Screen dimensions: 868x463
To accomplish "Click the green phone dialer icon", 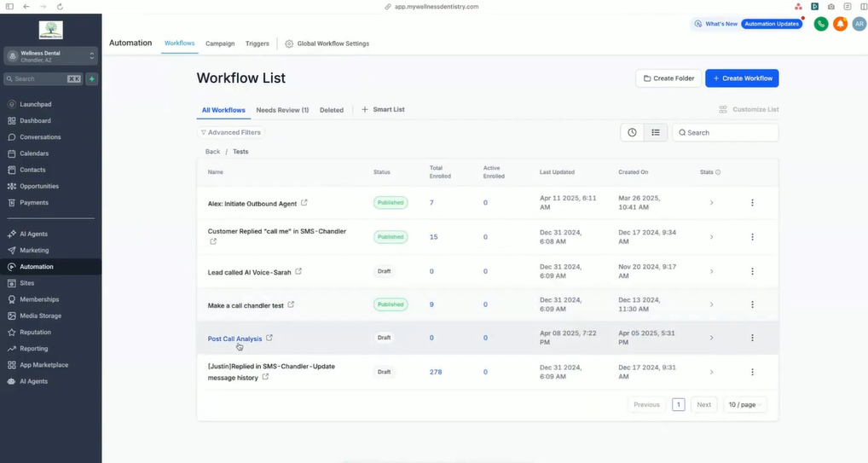I will point(821,24).
